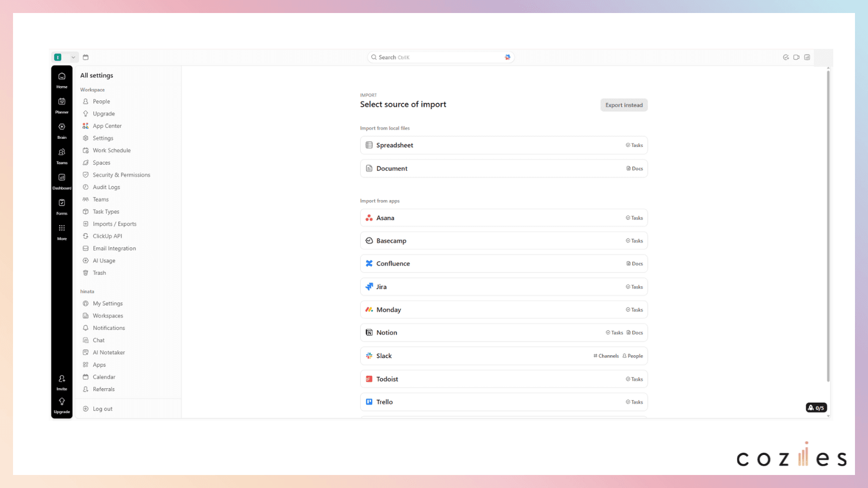Choose Asana import row
Viewport: 868px width, 488px height.
[504, 218]
